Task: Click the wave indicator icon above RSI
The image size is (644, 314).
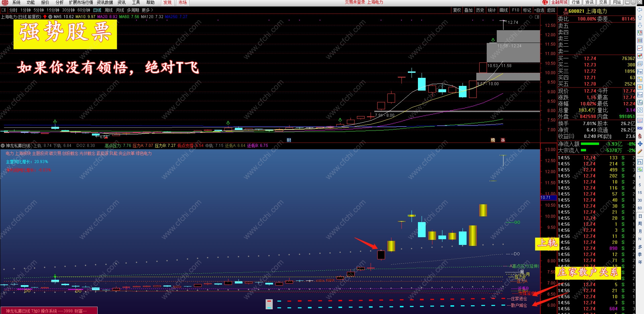Action: tap(640, 120)
